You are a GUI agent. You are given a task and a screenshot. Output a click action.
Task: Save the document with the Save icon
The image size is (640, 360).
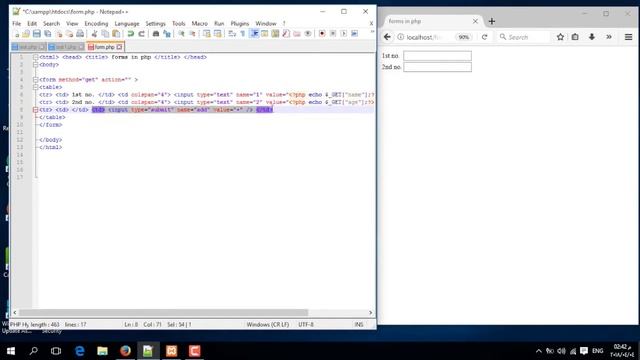[37, 34]
